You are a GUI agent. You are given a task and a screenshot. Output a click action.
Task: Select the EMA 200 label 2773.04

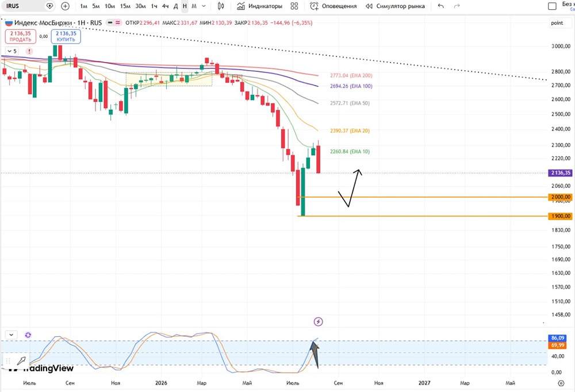(351, 75)
